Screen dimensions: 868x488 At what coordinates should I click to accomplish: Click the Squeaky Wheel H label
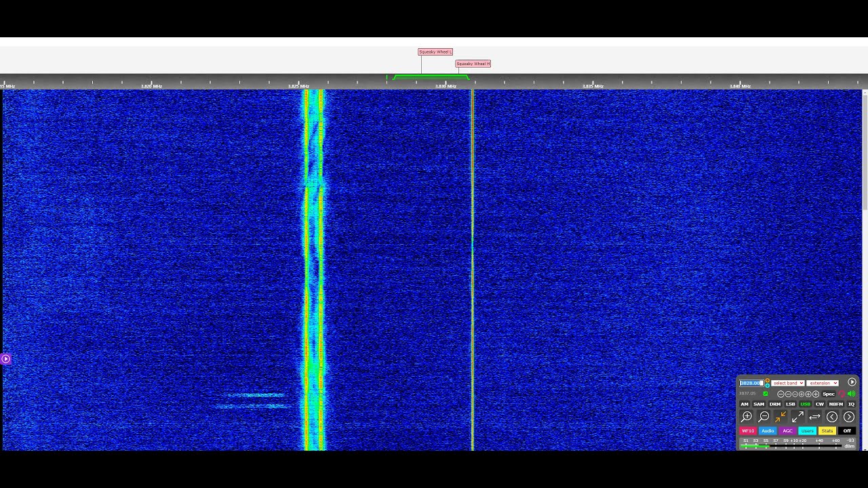pyautogui.click(x=473, y=64)
